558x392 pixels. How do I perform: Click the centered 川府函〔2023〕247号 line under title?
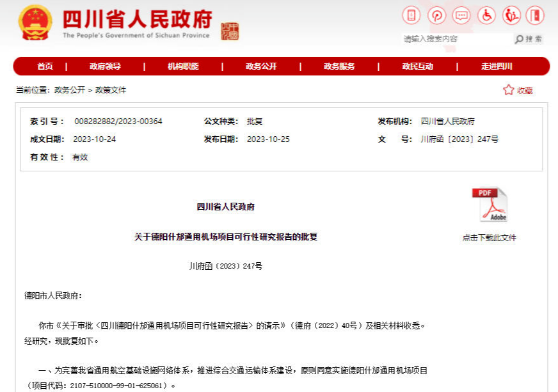(226, 266)
